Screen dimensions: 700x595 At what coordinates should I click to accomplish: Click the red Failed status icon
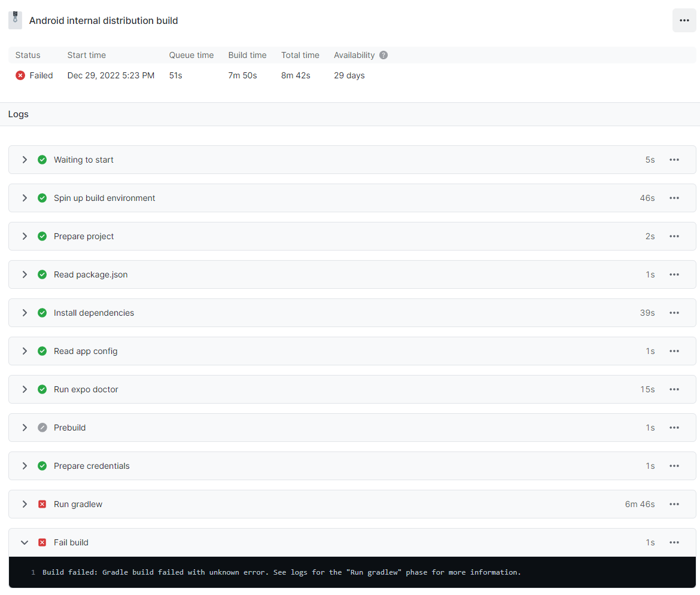point(20,75)
